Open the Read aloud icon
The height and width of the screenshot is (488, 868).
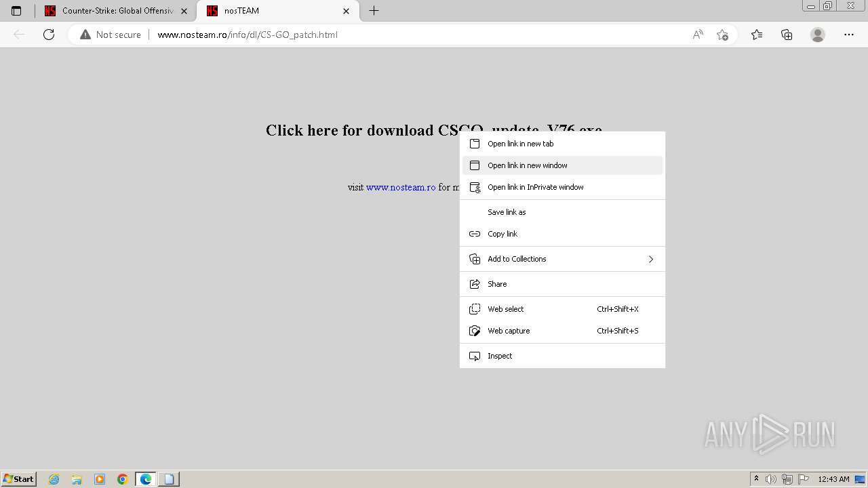point(698,35)
